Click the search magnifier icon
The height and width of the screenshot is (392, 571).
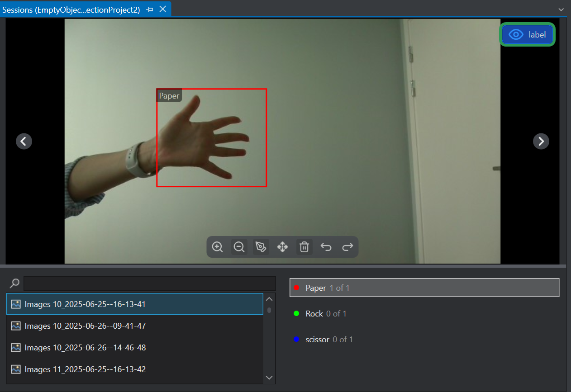tap(15, 283)
